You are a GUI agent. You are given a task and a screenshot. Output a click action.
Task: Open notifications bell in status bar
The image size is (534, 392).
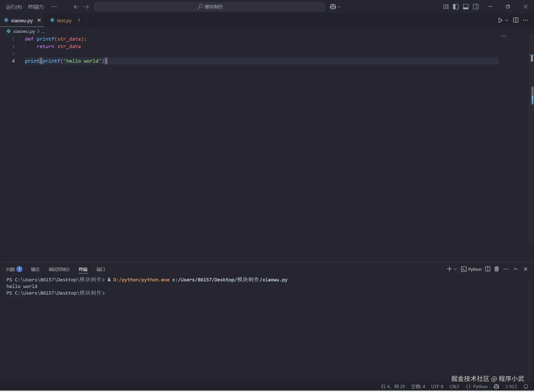point(526,387)
